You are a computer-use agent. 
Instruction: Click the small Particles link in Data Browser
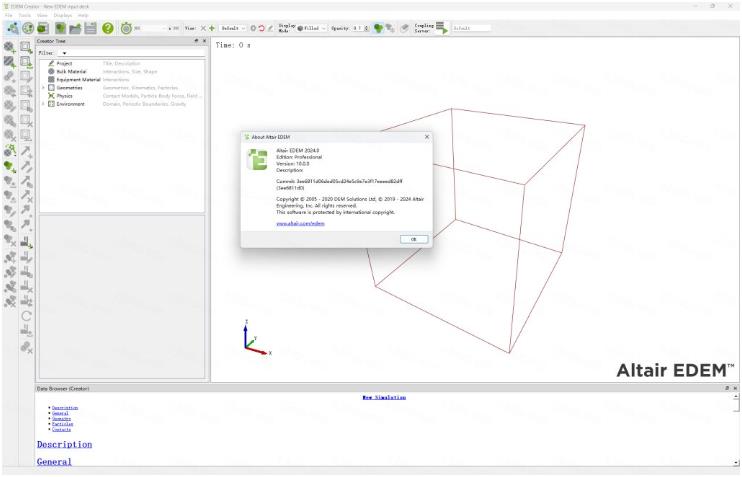[x=62, y=424]
